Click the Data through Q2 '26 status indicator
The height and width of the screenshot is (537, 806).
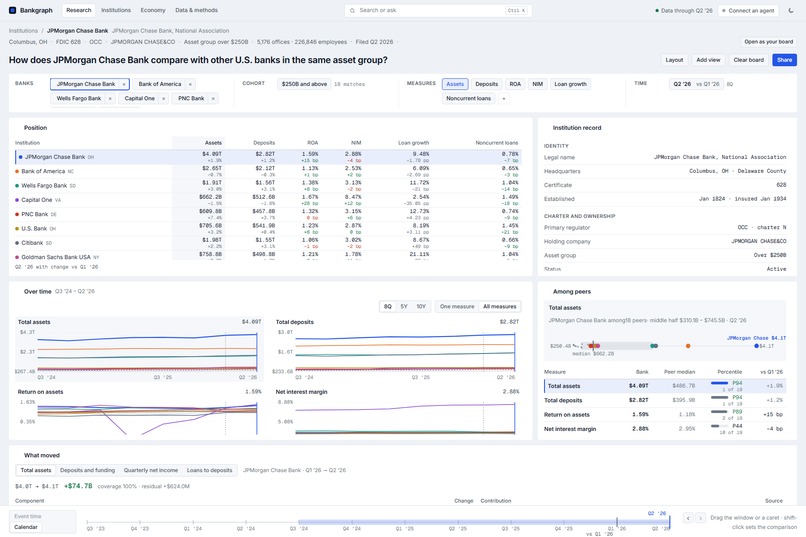click(x=684, y=10)
